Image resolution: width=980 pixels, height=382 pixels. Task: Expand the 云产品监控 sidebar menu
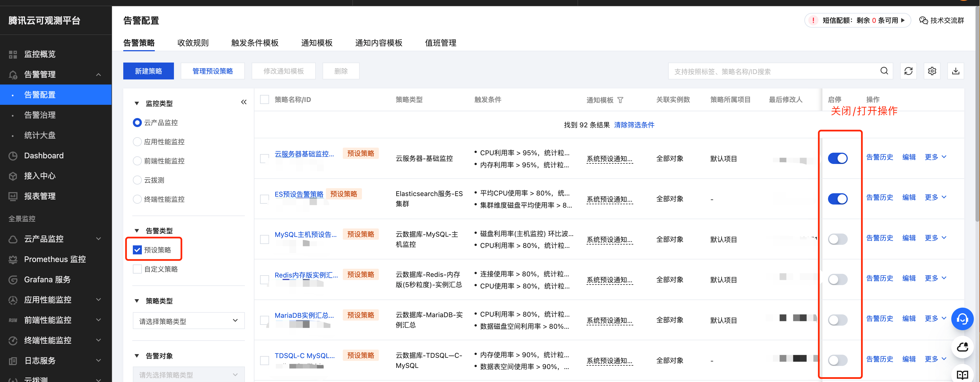click(55, 239)
